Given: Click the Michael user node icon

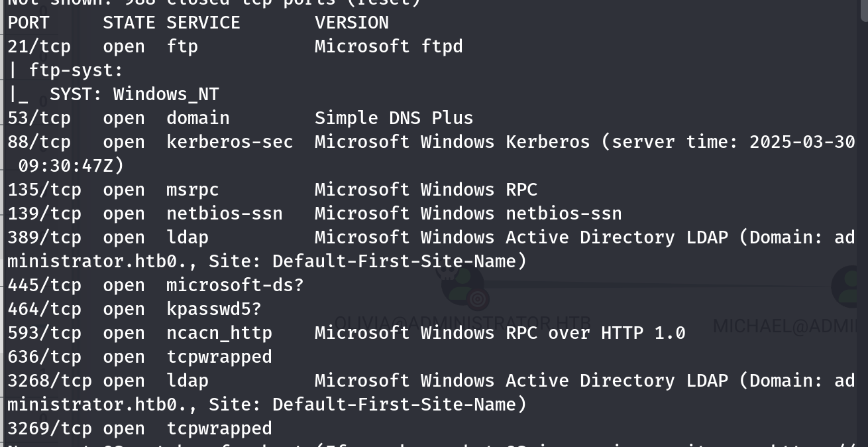Looking at the screenshot, I should (x=849, y=286).
